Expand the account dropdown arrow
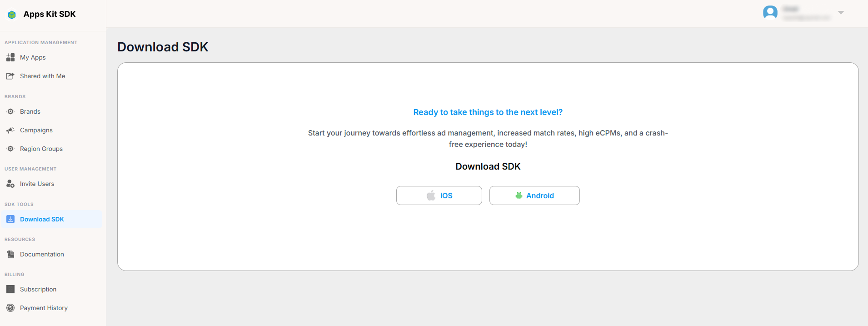 pos(841,12)
